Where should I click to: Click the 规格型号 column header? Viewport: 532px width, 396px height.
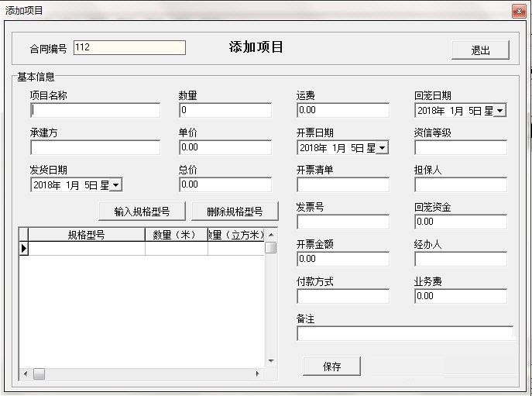[x=87, y=235]
